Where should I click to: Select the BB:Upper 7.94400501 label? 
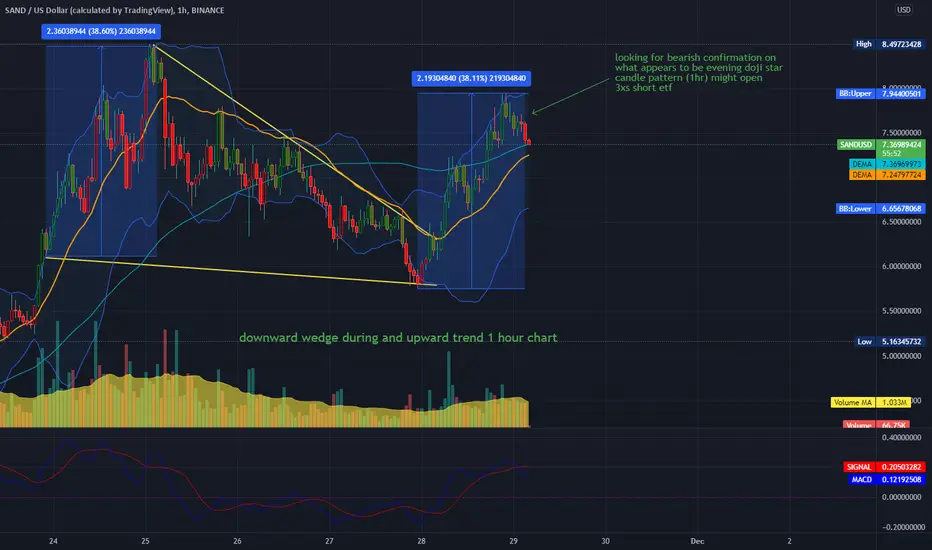point(880,93)
